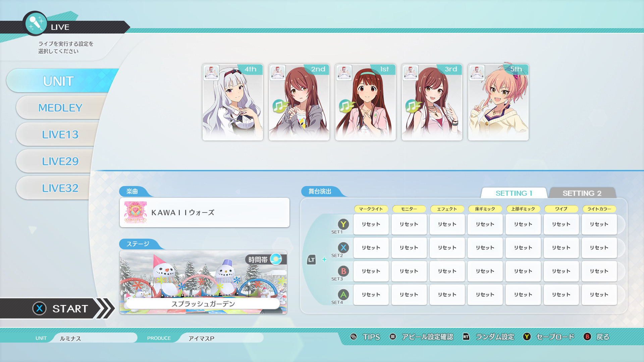Click the LIVE microphone icon at top left
The height and width of the screenshot is (362, 644).
pyautogui.click(x=36, y=23)
